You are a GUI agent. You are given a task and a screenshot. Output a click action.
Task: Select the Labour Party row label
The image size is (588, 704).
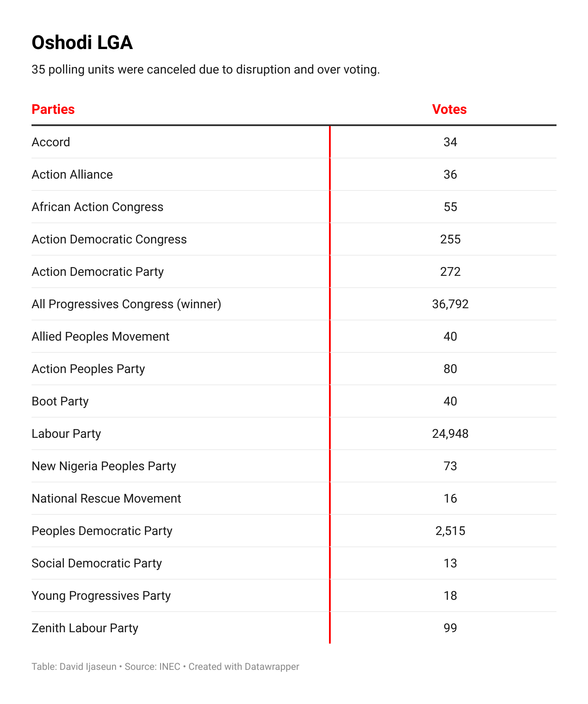tap(66, 433)
